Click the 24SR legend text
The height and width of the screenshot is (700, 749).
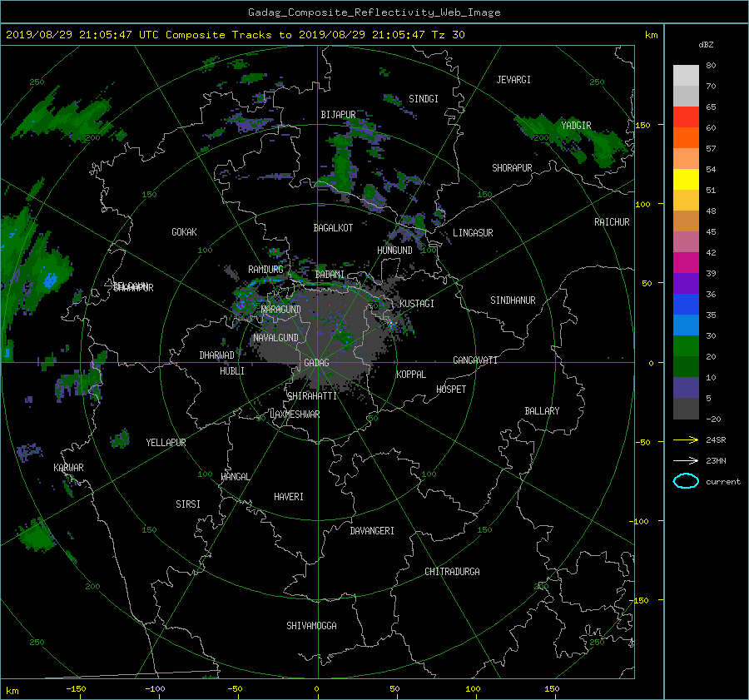[716, 440]
